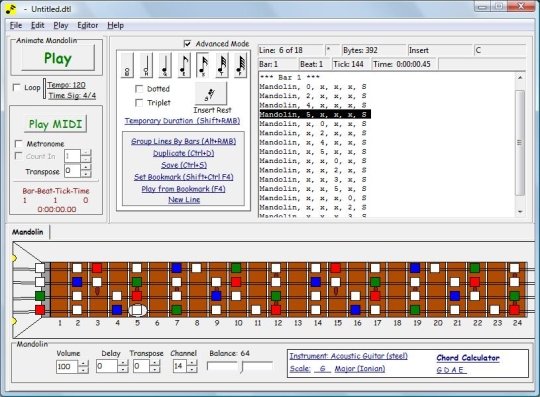
Task: Click Duplicate (Ctrl+D) link
Action: point(184,153)
